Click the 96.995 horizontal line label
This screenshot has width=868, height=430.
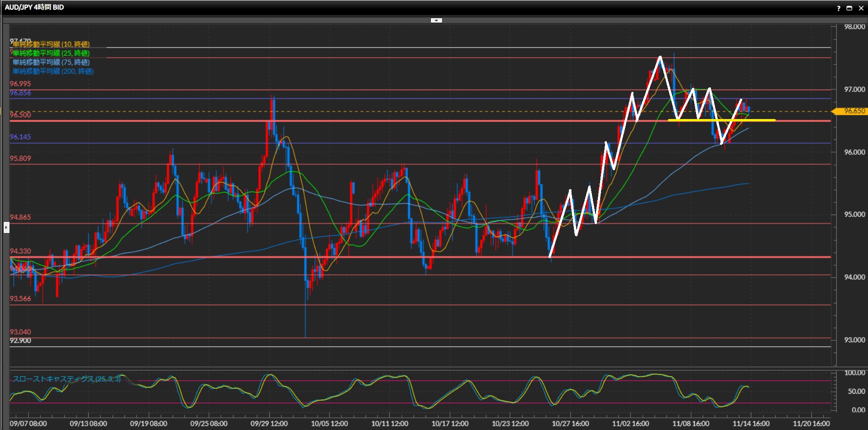click(20, 84)
